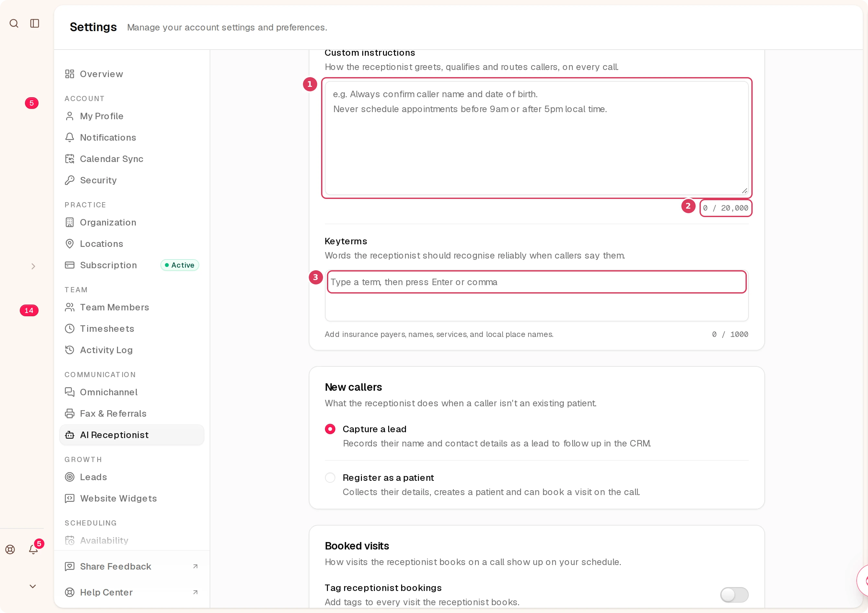The image size is (868, 613).
Task: Open the Share Feedback link
Action: coord(132,567)
